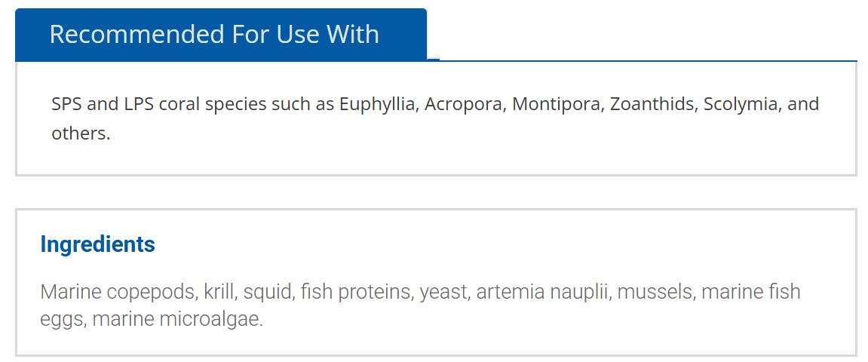Click the ingredient yeast
The height and width of the screenshot is (362, 868).
coord(443,292)
